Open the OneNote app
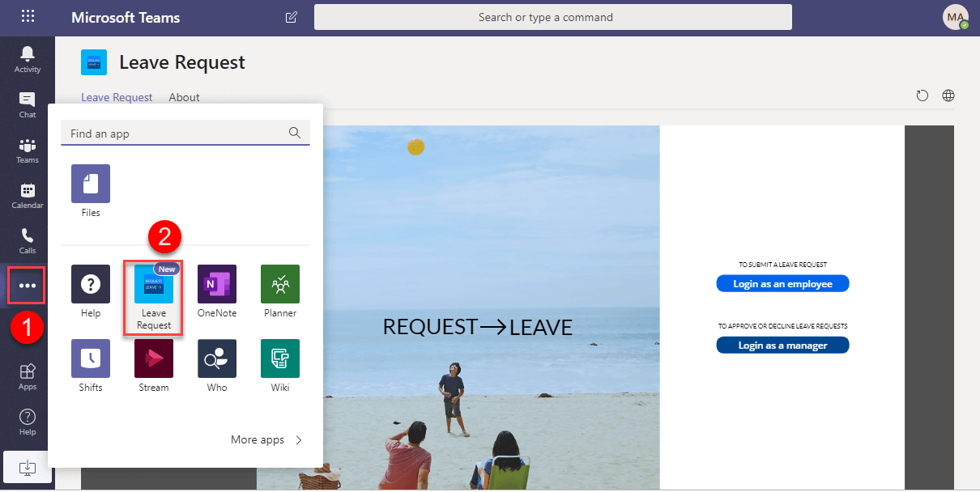The height and width of the screenshot is (492, 980). click(216, 283)
